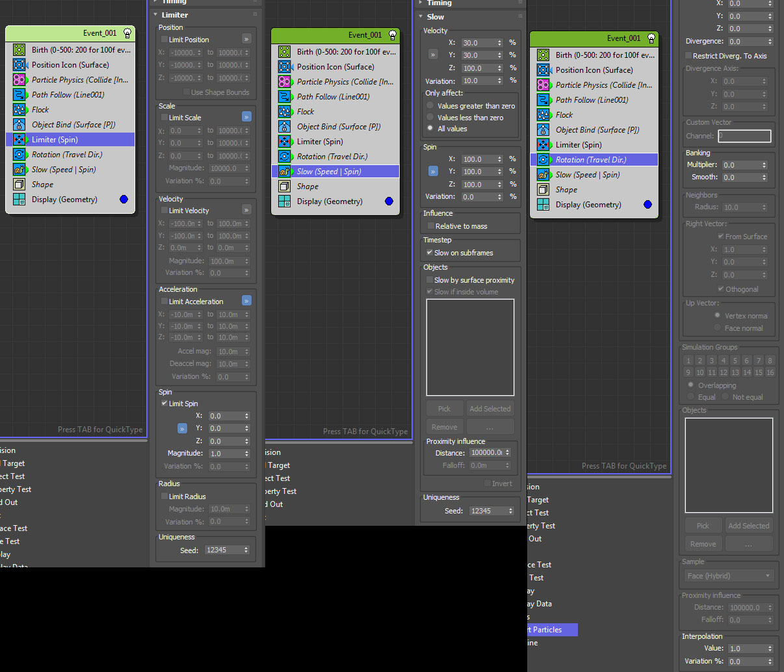
Task: Select the highlighted Particles item in the depot list
Action: pyautogui.click(x=551, y=630)
